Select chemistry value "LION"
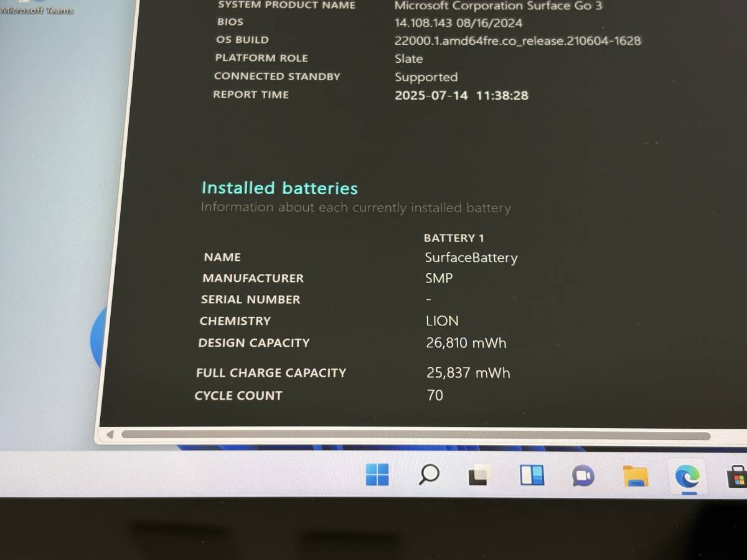Screen dimensions: 747x560 coord(442,321)
